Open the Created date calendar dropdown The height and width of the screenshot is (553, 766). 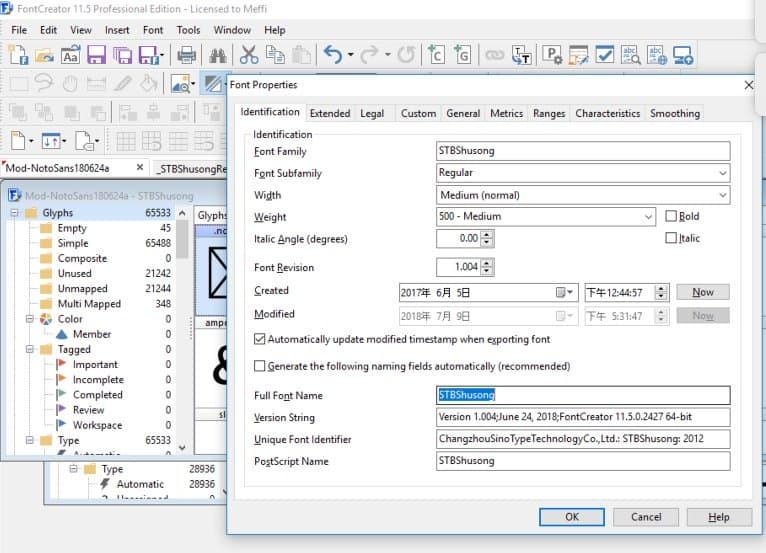click(x=564, y=292)
